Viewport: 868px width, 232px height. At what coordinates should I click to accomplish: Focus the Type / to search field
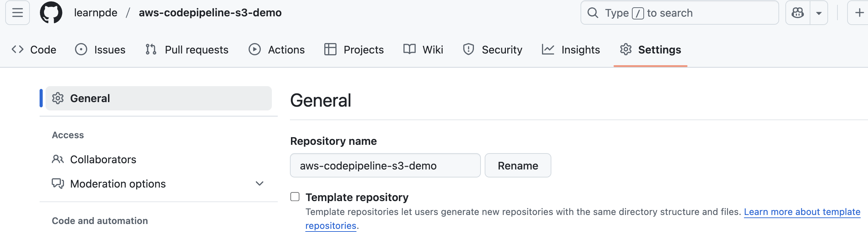(x=679, y=13)
